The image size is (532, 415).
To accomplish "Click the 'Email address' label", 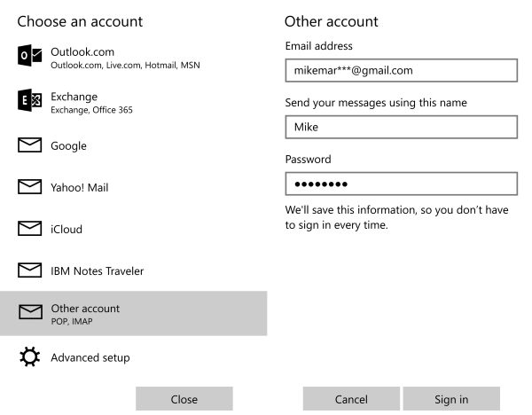I will click(x=319, y=46).
